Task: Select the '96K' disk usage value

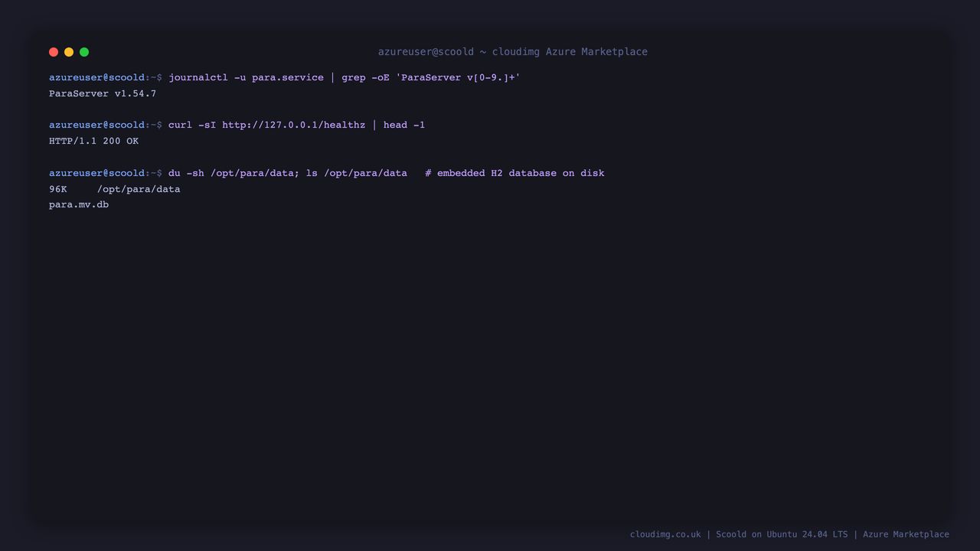Action: tap(58, 190)
